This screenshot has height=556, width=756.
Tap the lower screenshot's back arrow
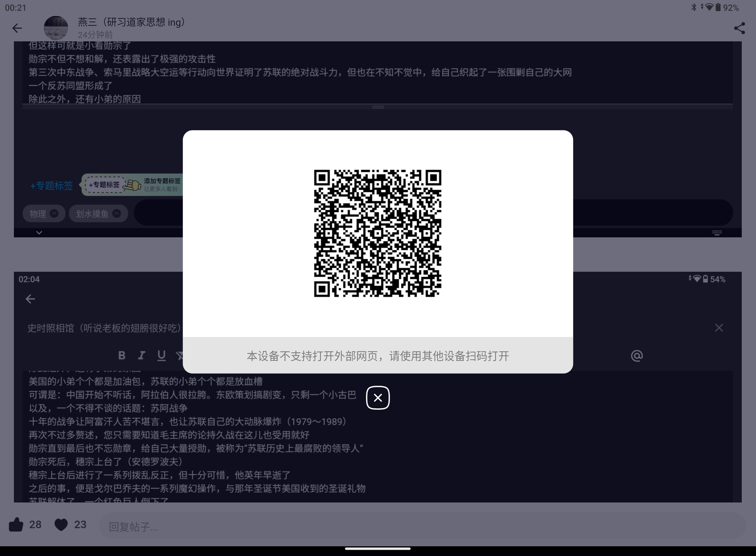(x=31, y=299)
